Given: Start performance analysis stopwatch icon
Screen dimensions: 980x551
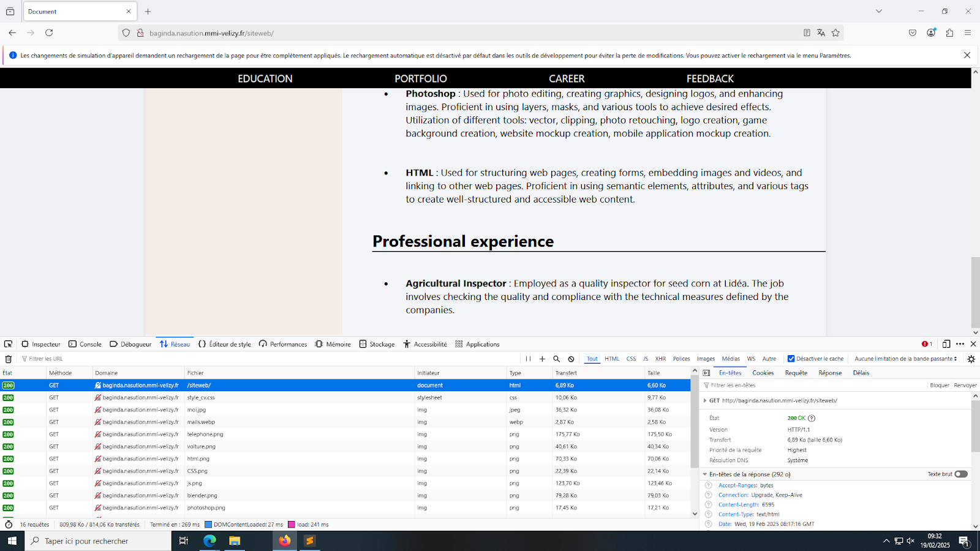Looking at the screenshot, I should (9, 525).
